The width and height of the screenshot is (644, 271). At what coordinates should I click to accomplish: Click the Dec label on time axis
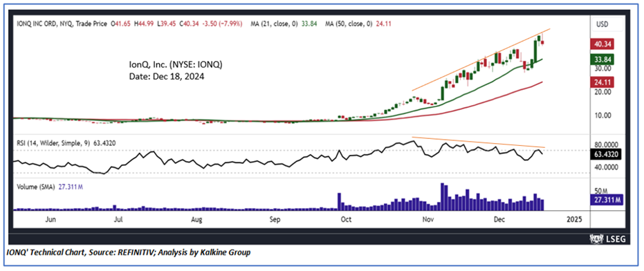coord(499,220)
